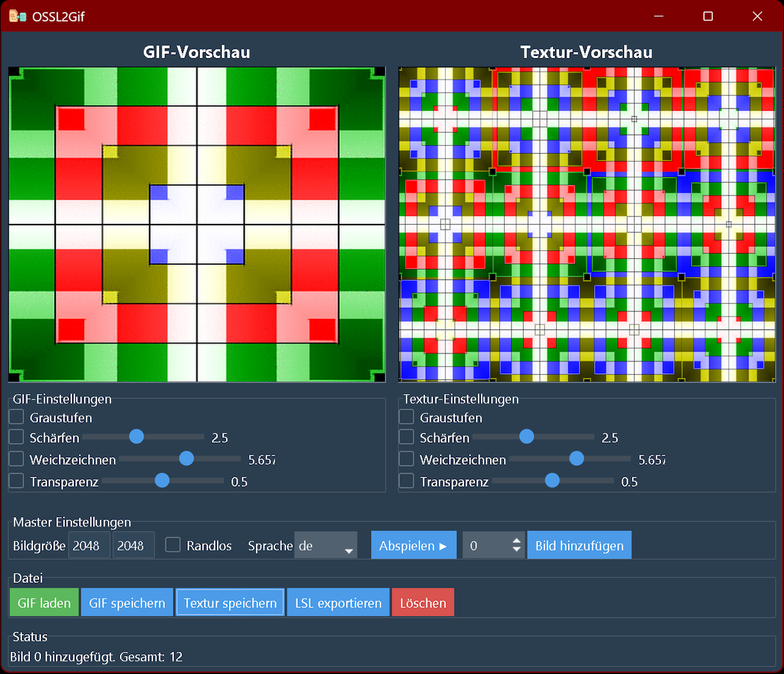Click the GIF Weichzeichnen slider handle
This screenshot has width=784, height=674.
coord(186,459)
